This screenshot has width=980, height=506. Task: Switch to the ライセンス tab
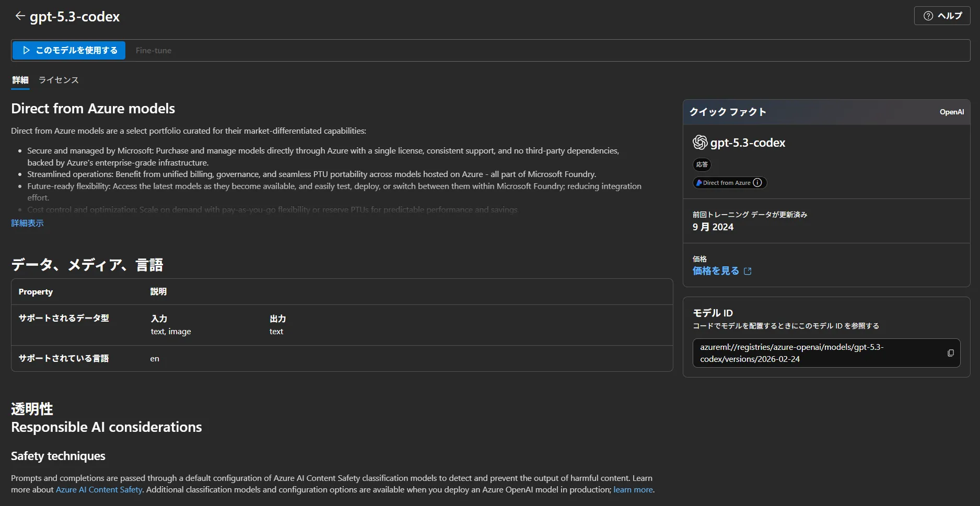(x=59, y=80)
